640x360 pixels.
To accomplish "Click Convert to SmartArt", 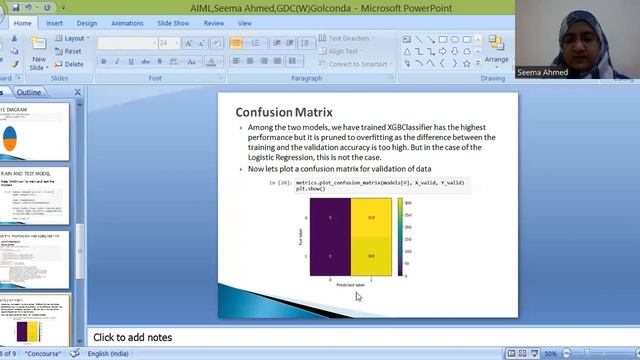I will 355,64.
